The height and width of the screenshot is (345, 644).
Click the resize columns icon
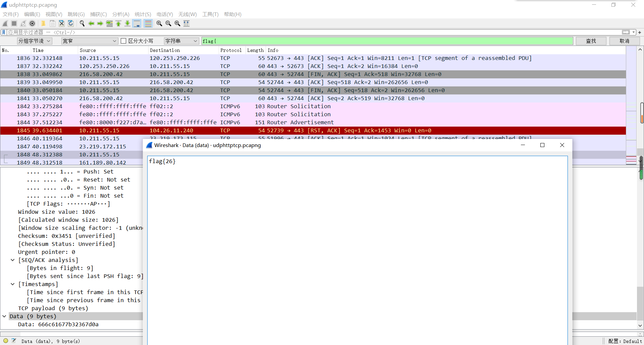pos(186,23)
